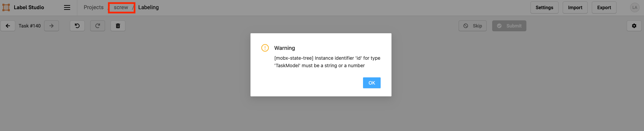Click the Export button

click(x=604, y=7)
